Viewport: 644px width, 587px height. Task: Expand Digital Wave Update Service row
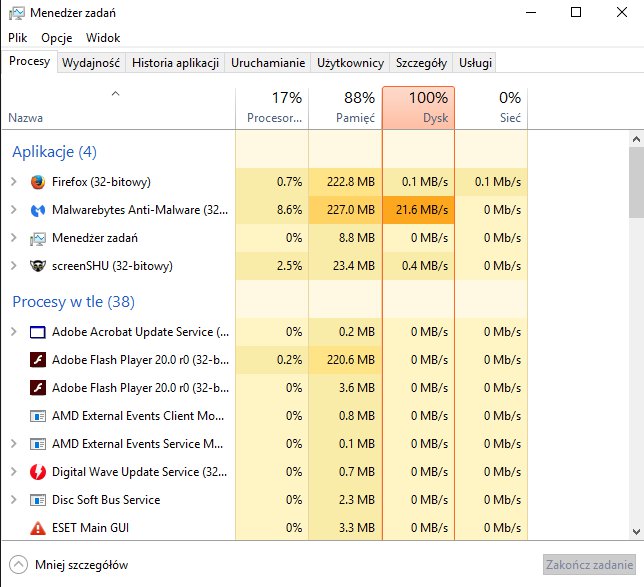point(14,472)
